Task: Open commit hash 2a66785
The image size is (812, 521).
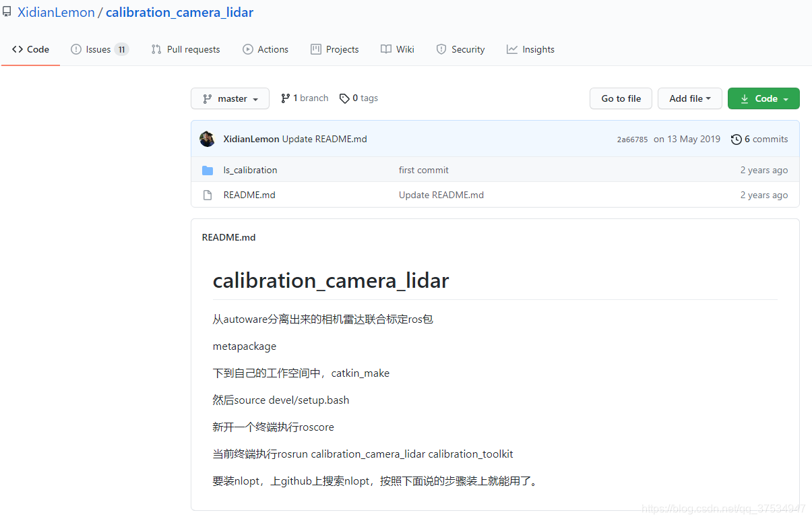Action: pos(632,140)
